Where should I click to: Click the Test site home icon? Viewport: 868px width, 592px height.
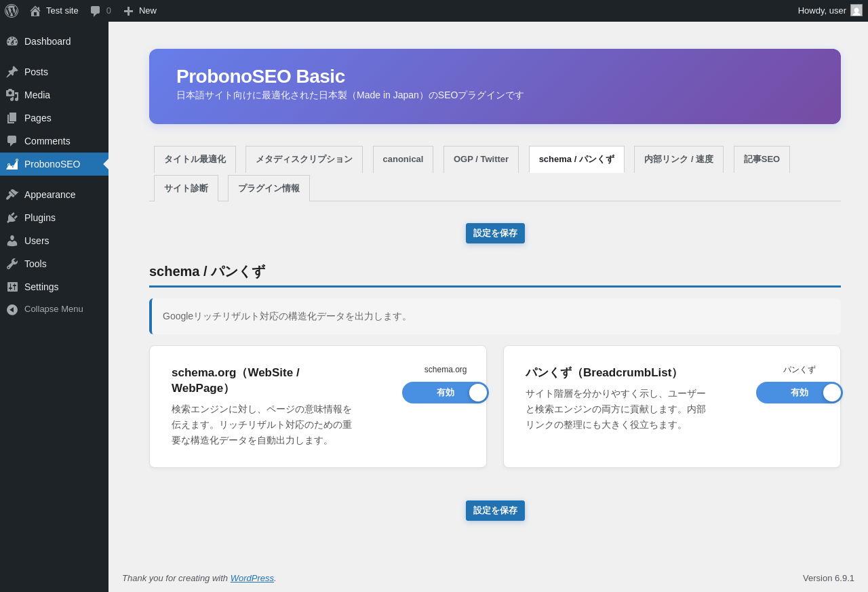[35, 11]
